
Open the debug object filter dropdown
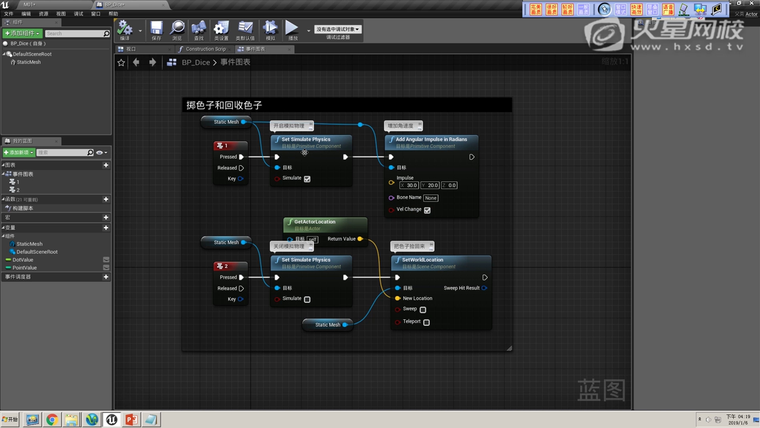(x=338, y=29)
